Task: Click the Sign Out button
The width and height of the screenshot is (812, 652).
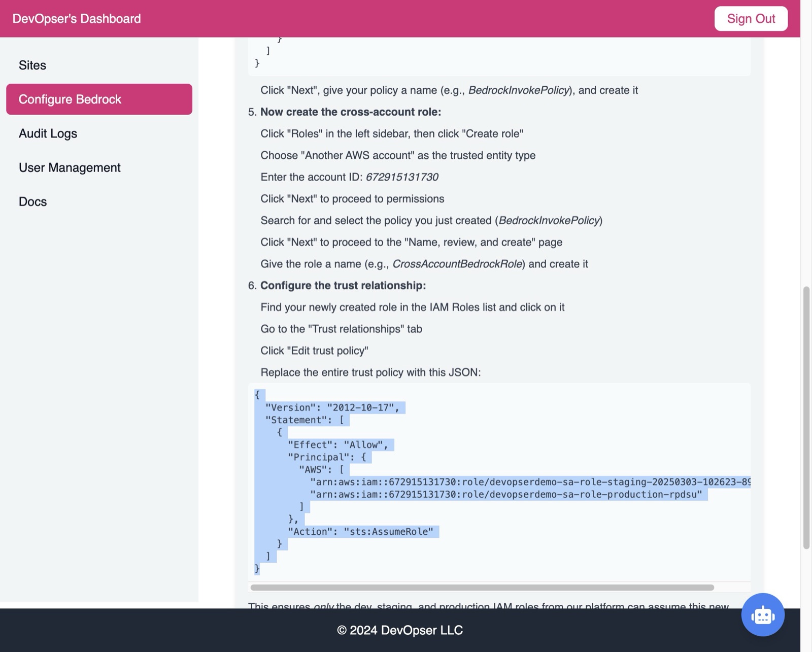Action: point(751,19)
